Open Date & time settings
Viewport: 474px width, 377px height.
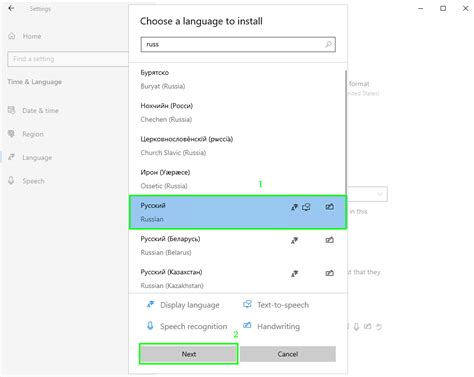tap(33, 110)
